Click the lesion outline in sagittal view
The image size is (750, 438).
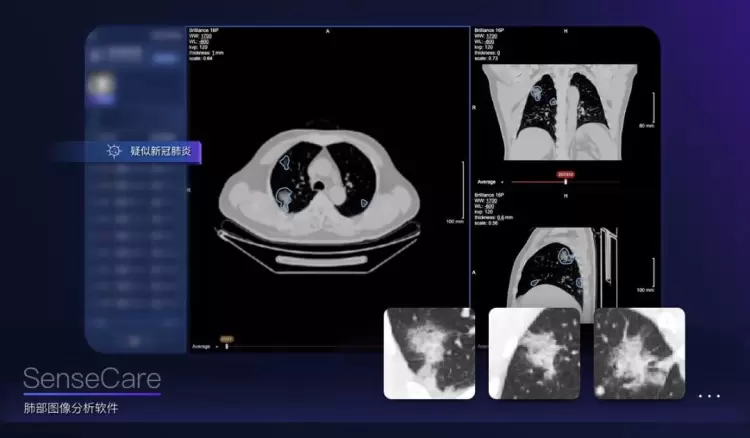567,256
